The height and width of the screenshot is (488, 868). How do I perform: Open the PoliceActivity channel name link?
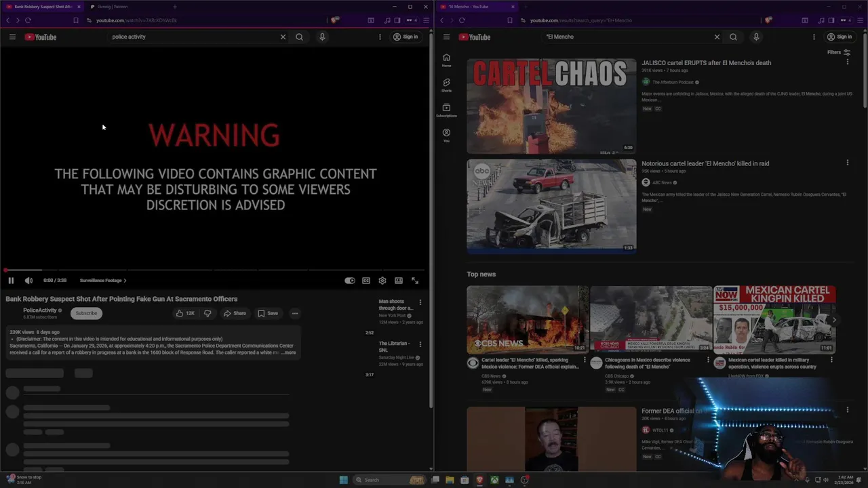click(40, 310)
